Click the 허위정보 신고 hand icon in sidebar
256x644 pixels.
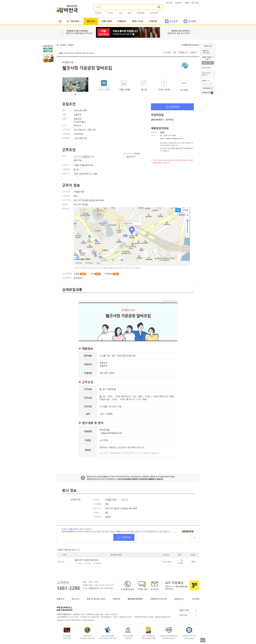212,93
